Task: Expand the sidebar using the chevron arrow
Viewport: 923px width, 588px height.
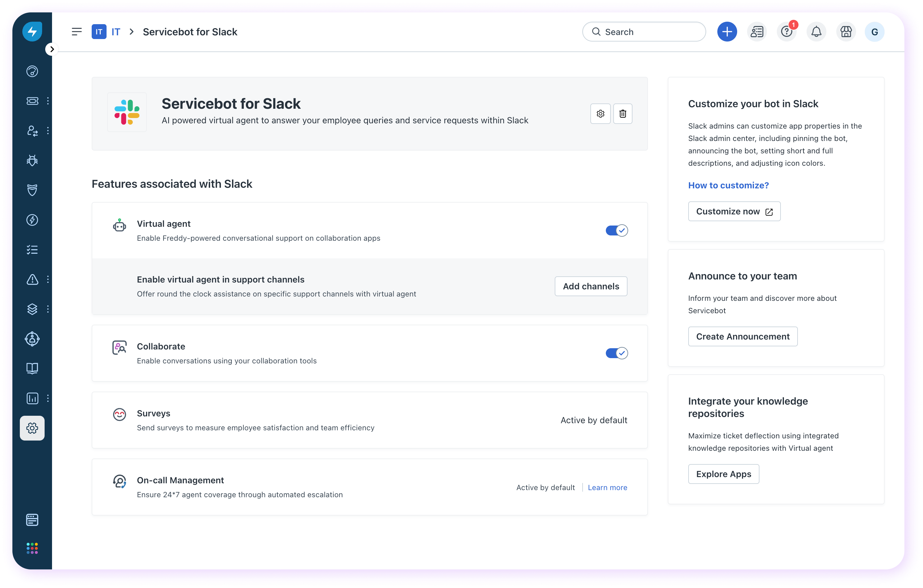Action: click(x=52, y=49)
